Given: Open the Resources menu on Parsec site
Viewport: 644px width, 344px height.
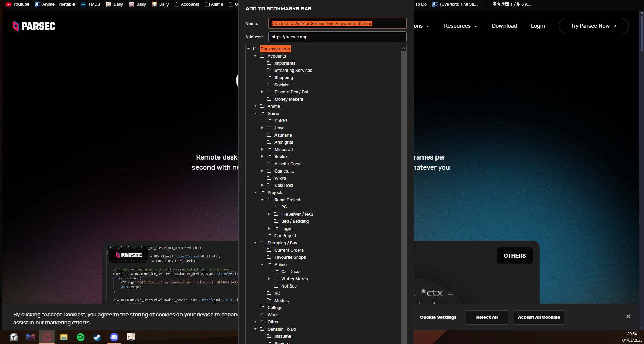Looking at the screenshot, I should click(x=460, y=26).
